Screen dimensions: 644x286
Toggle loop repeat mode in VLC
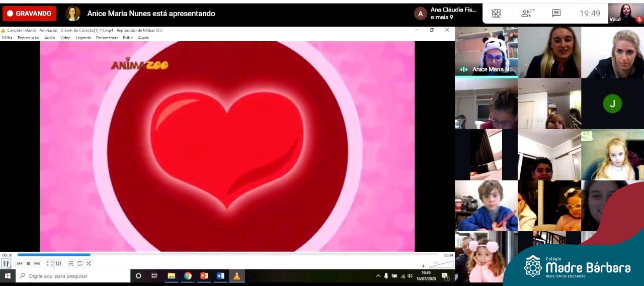(79, 263)
